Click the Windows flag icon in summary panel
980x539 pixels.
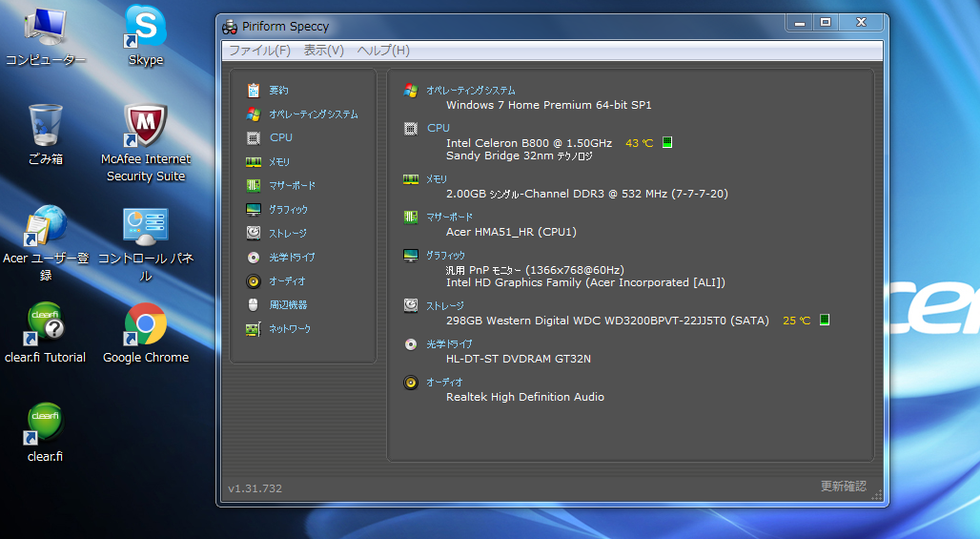point(411,91)
